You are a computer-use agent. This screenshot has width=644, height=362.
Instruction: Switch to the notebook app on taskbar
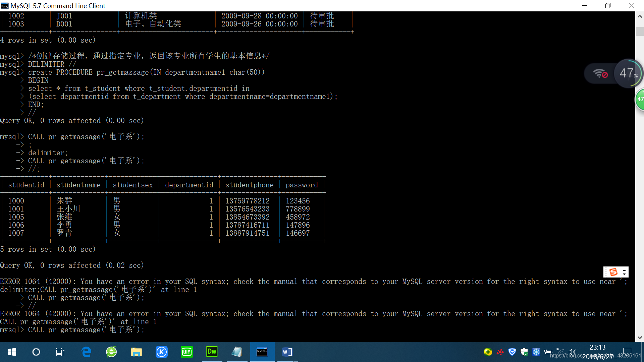coord(237,352)
